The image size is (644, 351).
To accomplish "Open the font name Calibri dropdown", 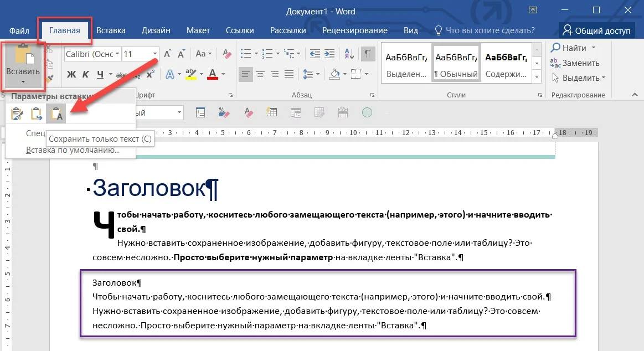I will pos(117,54).
